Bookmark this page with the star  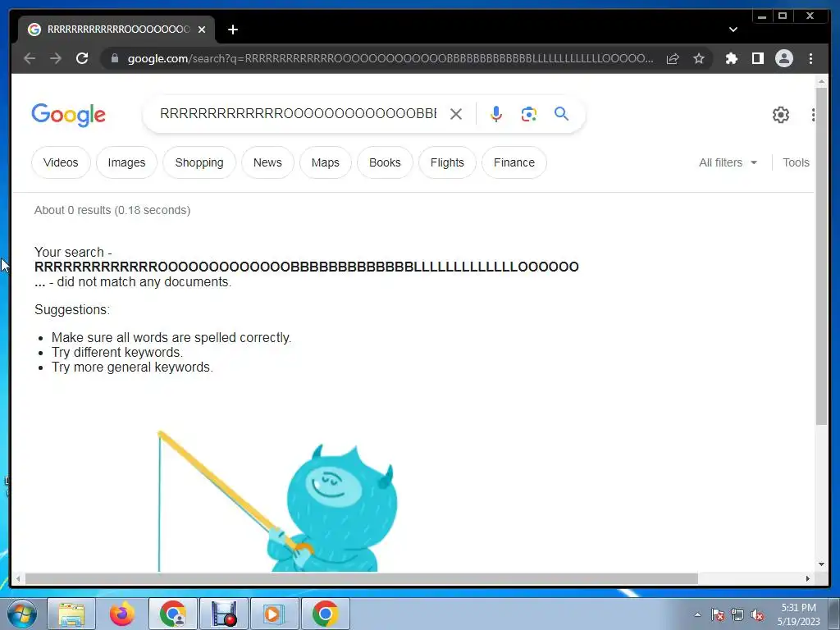click(x=699, y=58)
